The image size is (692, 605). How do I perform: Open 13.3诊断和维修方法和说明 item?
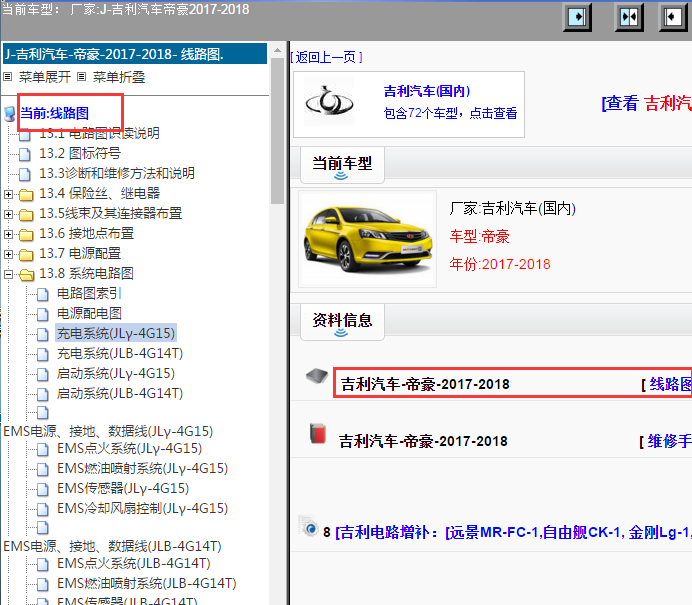coord(117,173)
